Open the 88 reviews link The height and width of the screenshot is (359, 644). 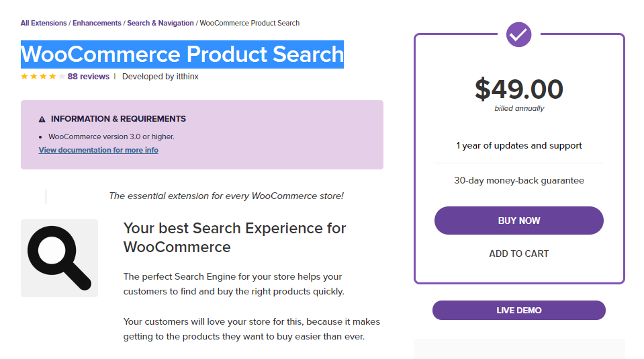point(88,77)
